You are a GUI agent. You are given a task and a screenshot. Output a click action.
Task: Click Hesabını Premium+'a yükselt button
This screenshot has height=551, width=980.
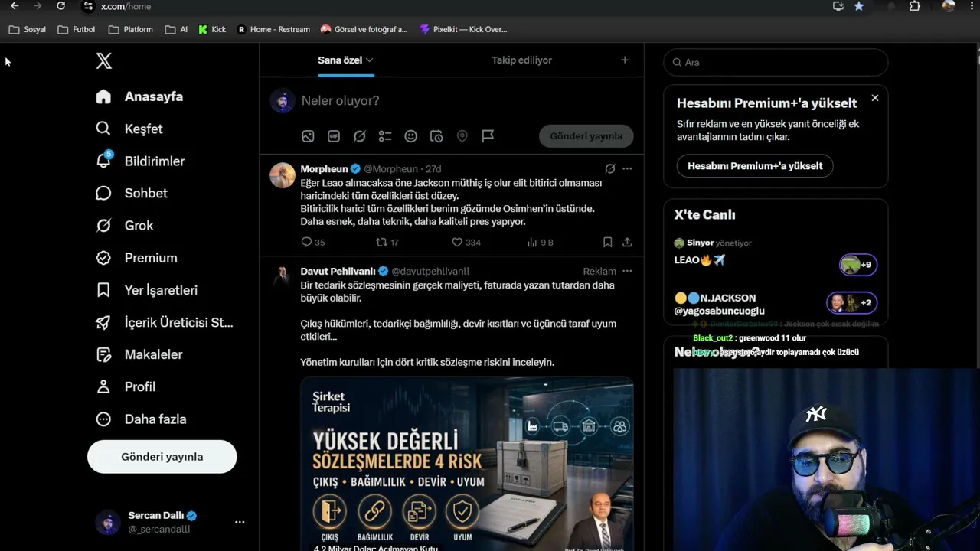[x=755, y=166]
